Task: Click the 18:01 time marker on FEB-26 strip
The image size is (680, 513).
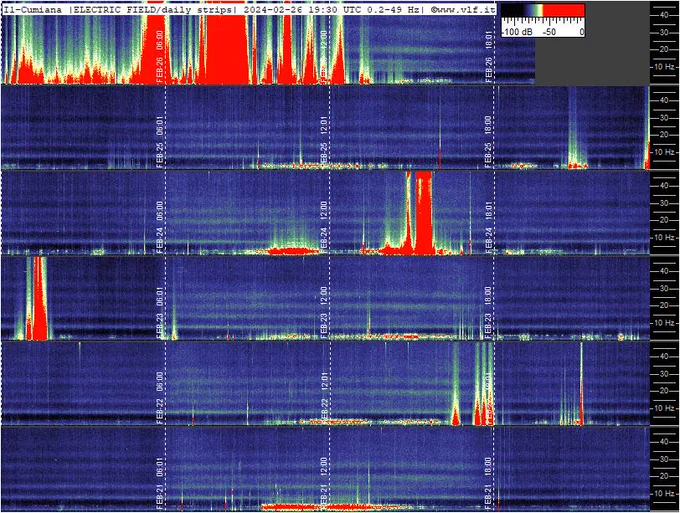Action: point(489,38)
